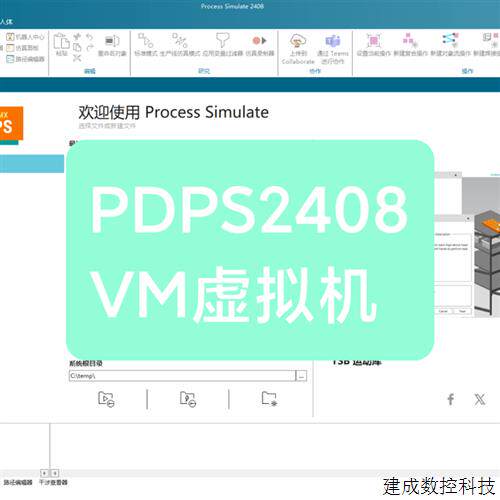The height and width of the screenshot is (500, 500).
Task: Open the X (Twitter) link icon
Action: 480,399
